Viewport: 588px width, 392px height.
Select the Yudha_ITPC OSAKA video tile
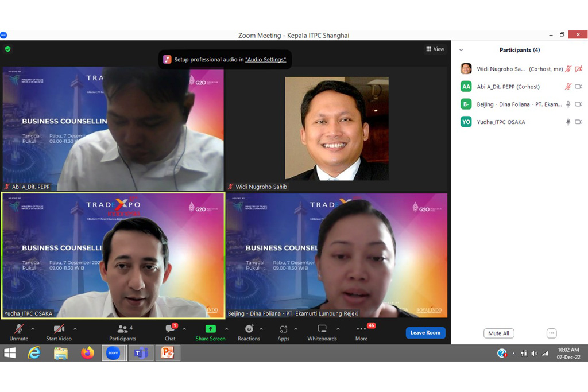point(113,255)
